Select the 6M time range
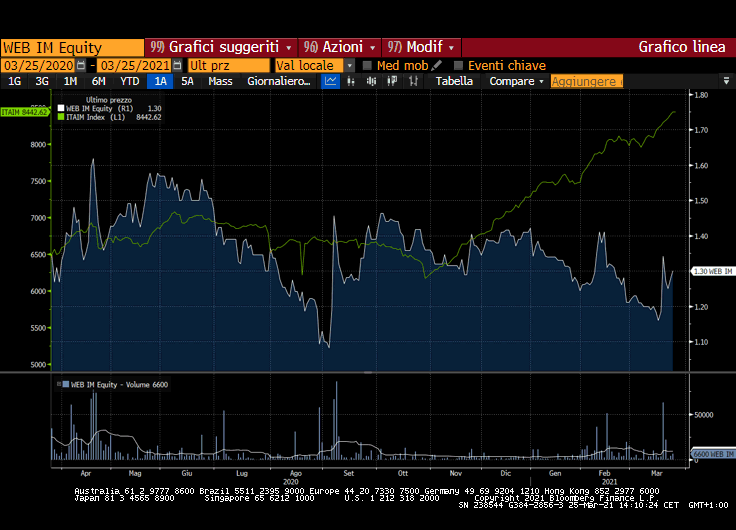 pos(98,81)
